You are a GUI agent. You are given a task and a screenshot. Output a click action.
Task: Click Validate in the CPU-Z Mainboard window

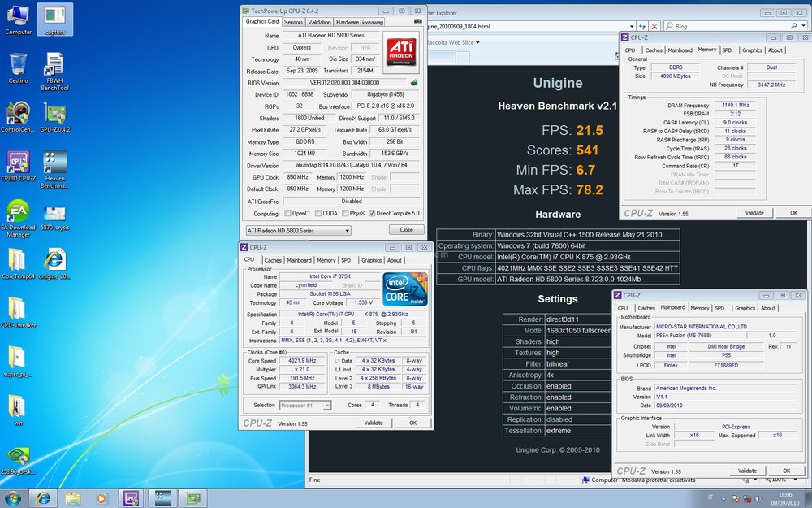[747, 471]
